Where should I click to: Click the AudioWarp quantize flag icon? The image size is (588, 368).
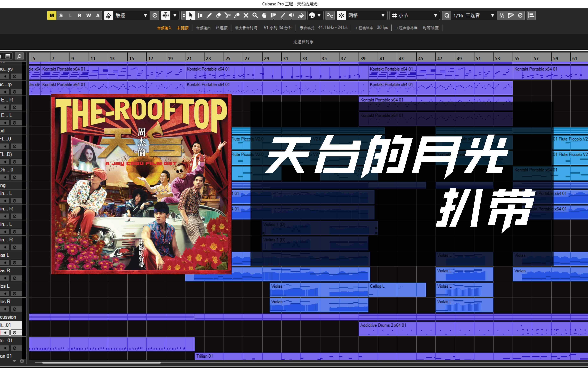511,15
